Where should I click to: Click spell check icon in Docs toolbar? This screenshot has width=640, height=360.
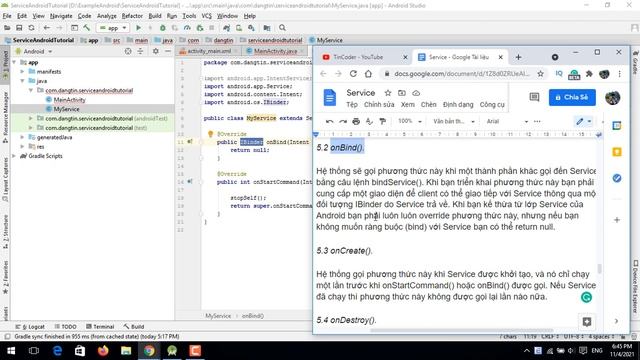369,121
